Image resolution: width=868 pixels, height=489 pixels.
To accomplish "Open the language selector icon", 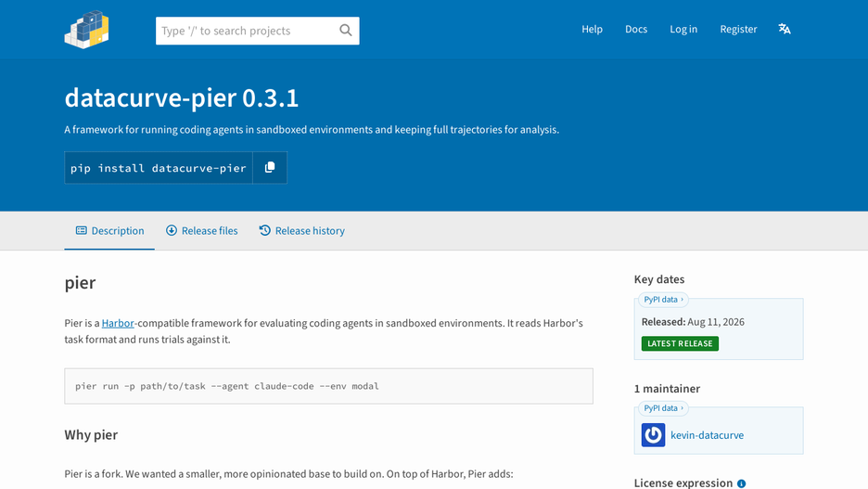I will (785, 29).
